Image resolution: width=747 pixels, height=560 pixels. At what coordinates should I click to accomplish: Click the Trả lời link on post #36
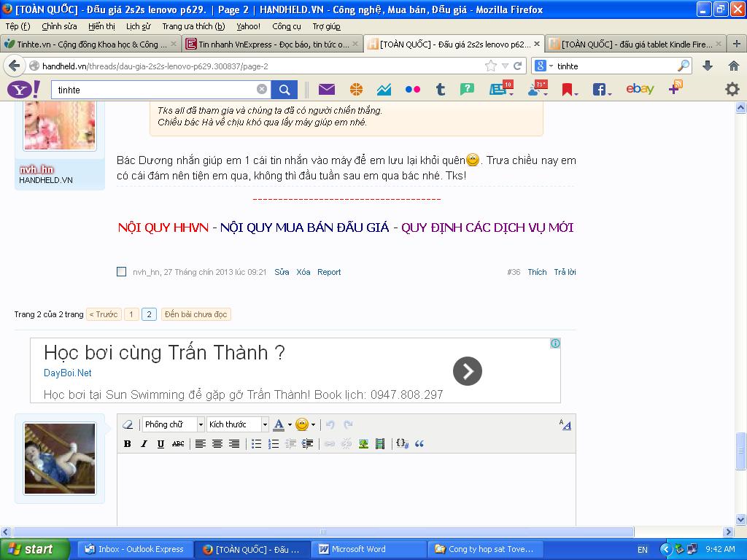(565, 272)
